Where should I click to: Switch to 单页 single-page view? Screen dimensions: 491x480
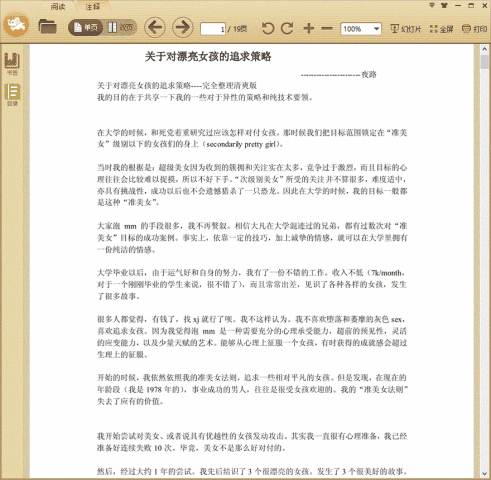pyautogui.click(x=85, y=27)
